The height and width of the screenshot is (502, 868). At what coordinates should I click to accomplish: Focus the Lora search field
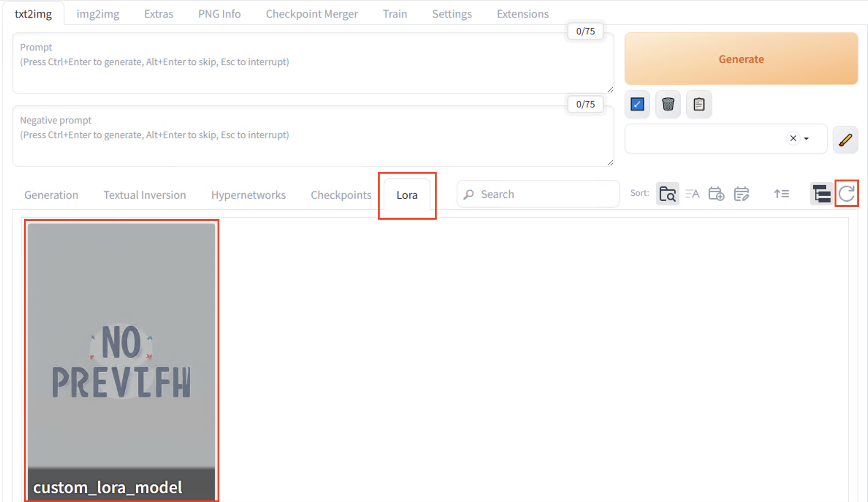[x=544, y=194]
